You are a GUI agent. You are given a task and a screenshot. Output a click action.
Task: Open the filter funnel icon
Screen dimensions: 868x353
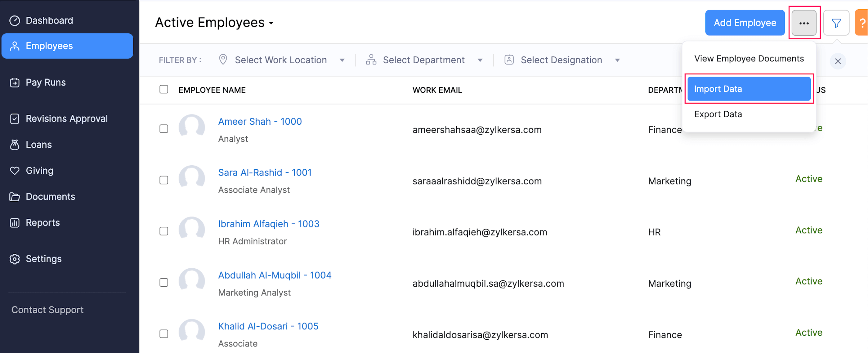pyautogui.click(x=836, y=23)
